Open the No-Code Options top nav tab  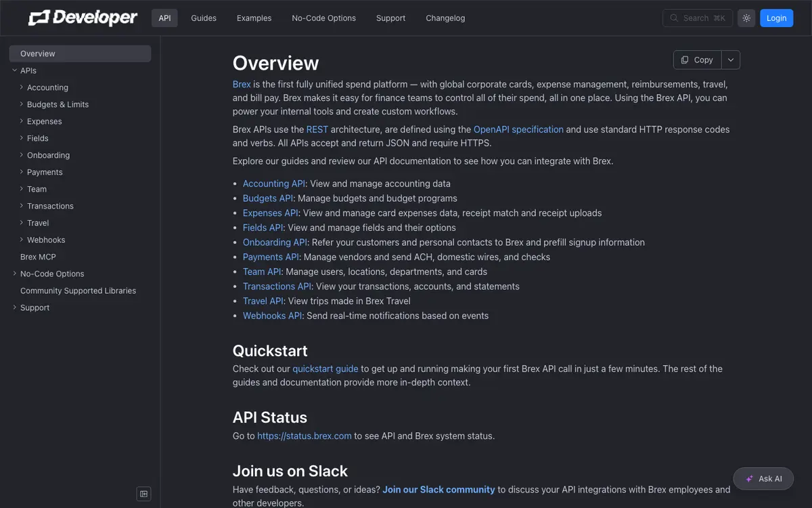coord(323,18)
